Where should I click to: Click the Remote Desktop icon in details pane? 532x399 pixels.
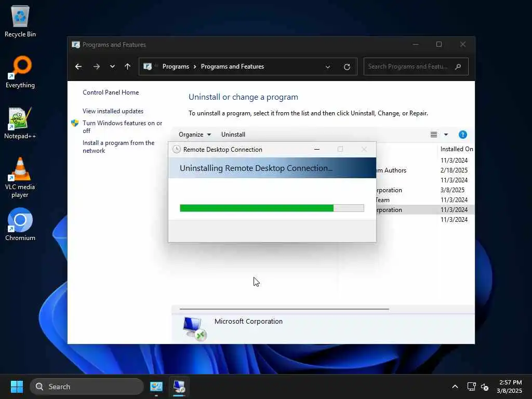click(195, 328)
